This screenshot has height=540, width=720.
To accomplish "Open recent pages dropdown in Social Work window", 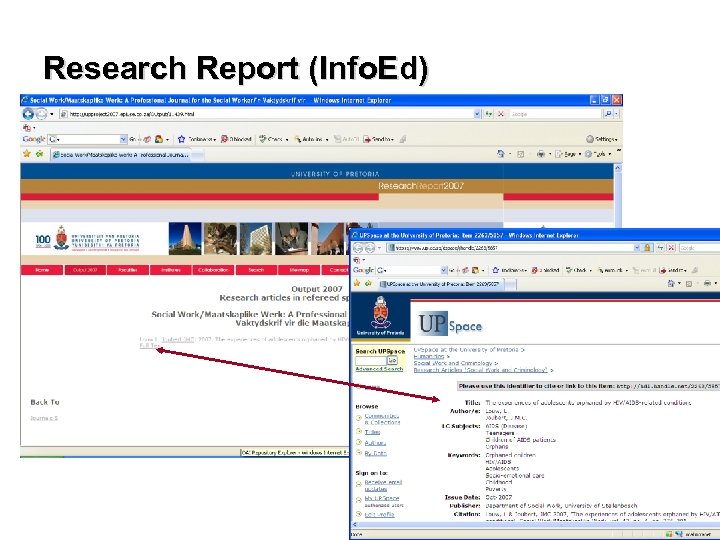I will [51, 114].
